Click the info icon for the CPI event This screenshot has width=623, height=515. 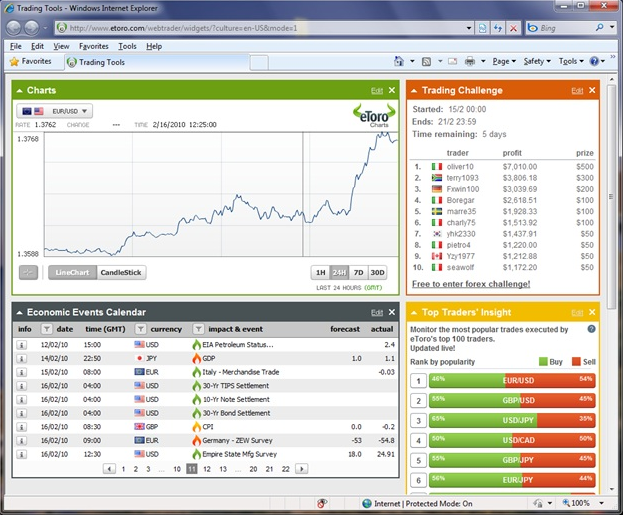[x=22, y=427]
